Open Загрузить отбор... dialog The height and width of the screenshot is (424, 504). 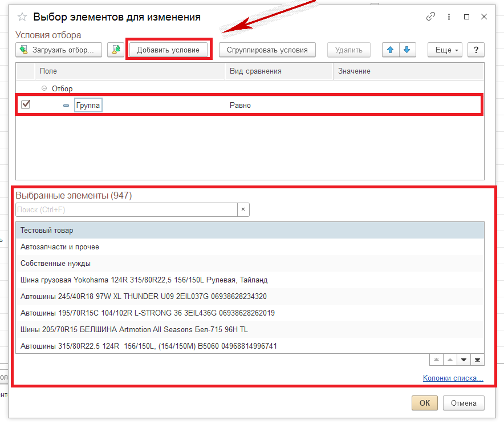point(59,50)
